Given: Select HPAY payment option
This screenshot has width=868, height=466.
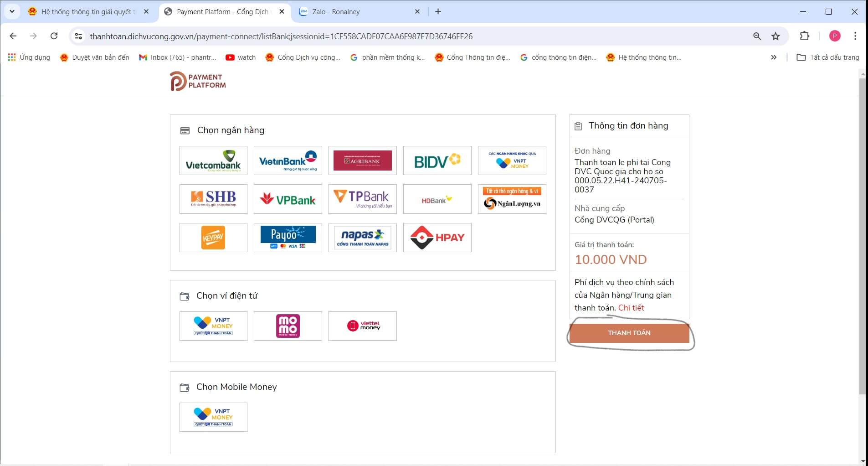Looking at the screenshot, I should pyautogui.click(x=437, y=238).
